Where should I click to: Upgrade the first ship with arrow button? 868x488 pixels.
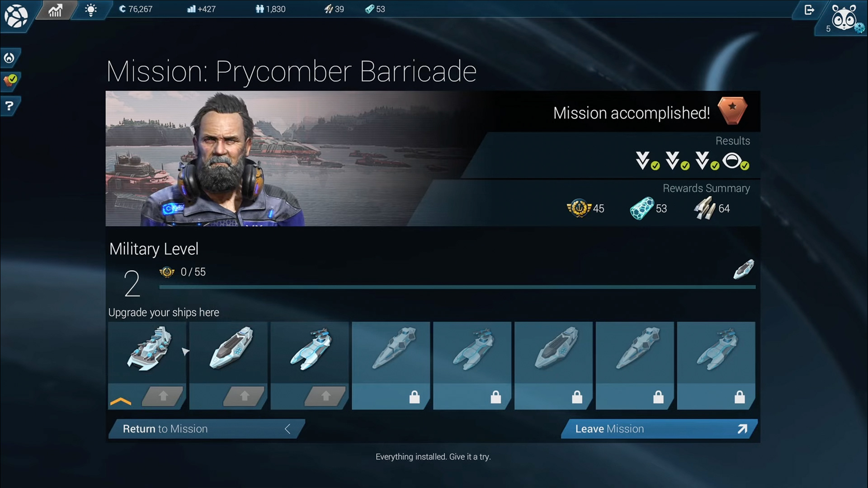[x=163, y=396]
